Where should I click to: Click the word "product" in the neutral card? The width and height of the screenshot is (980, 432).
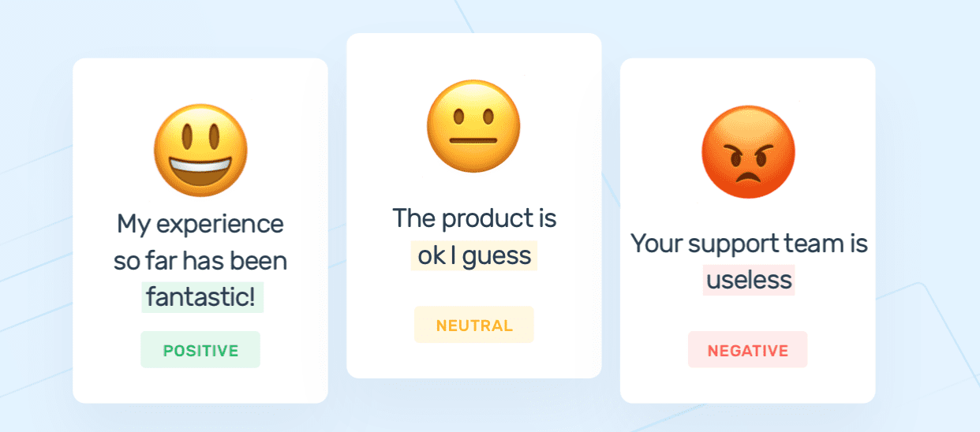point(488,218)
